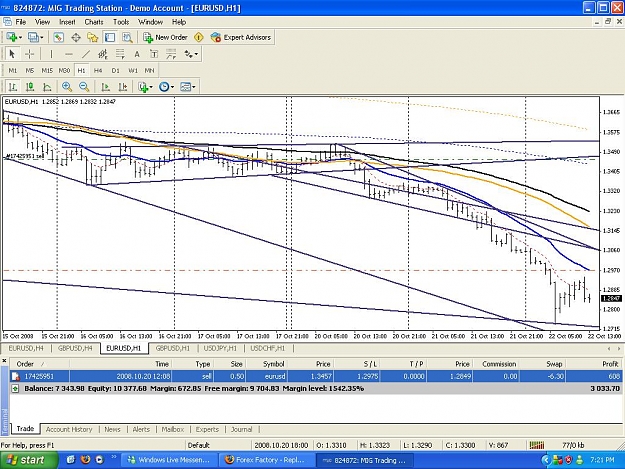Open the Journal tab
This screenshot has width=625, height=469.
coord(242,429)
